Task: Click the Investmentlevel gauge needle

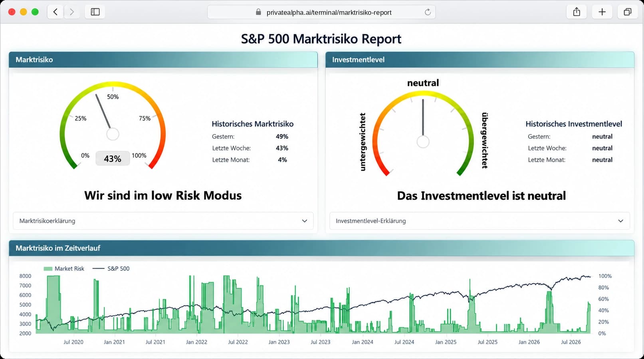Action: tap(423, 118)
